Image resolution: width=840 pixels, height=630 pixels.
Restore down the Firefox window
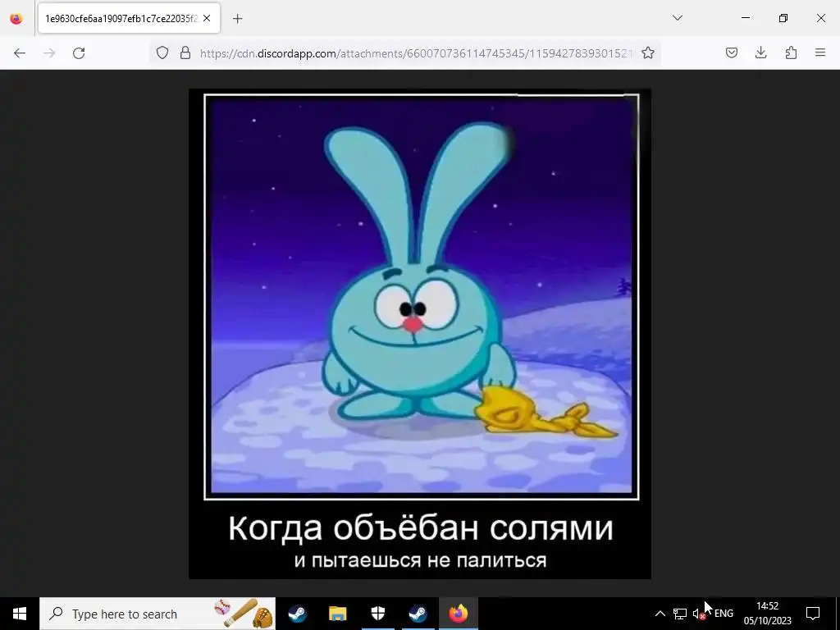tap(783, 18)
